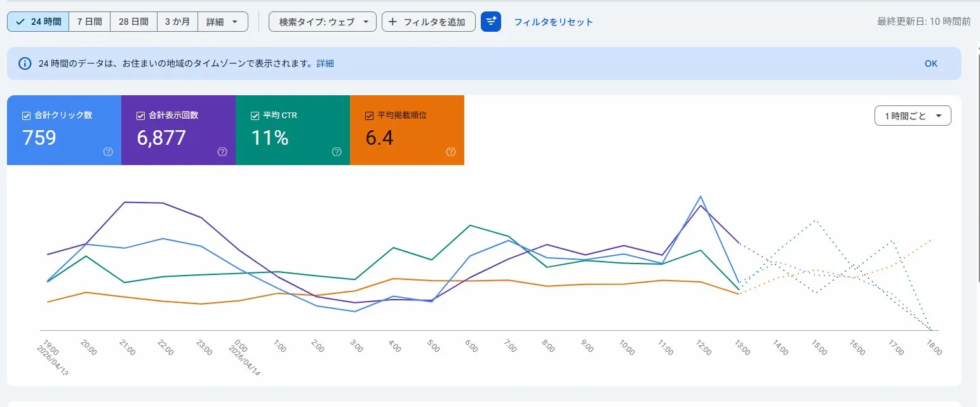Click the plus icon in フィルタを追加
980x407 pixels.
[393, 22]
